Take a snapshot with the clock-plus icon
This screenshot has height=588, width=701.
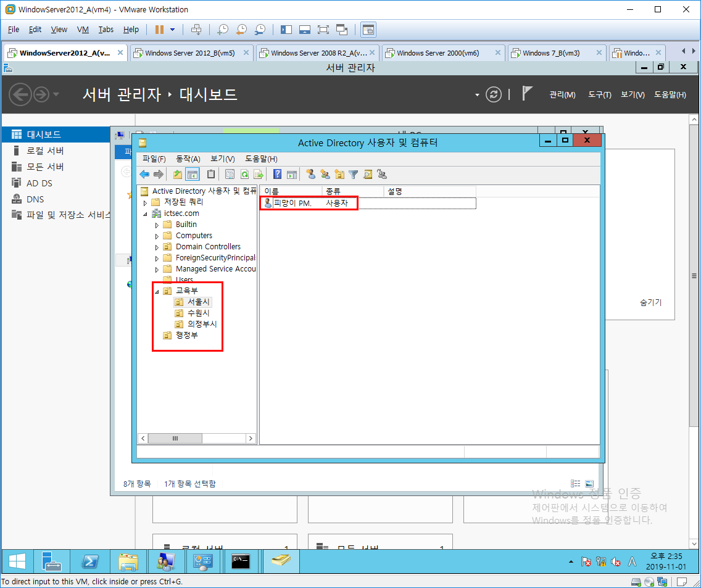pyautogui.click(x=222, y=30)
